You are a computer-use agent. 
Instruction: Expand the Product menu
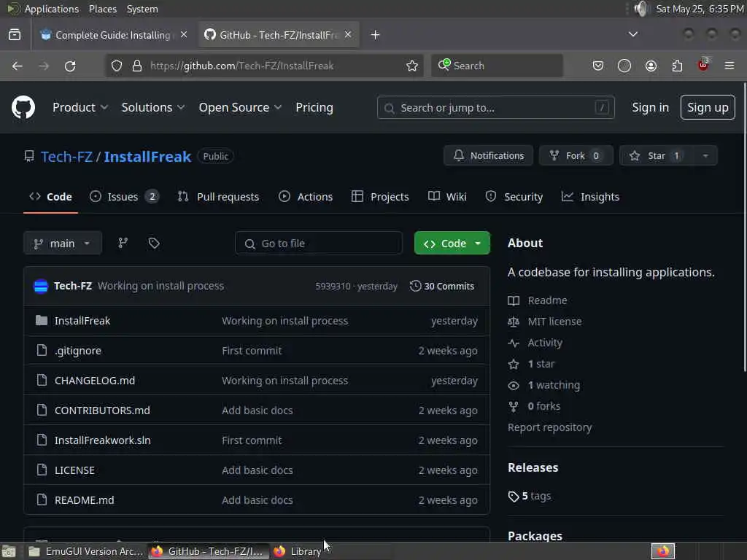pyautogui.click(x=80, y=108)
